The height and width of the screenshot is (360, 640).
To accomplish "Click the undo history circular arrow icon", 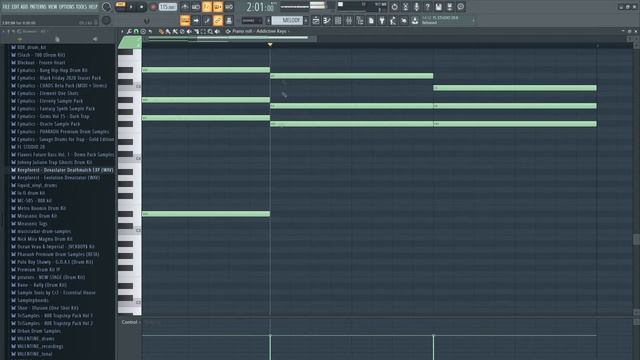I will click(x=394, y=7).
